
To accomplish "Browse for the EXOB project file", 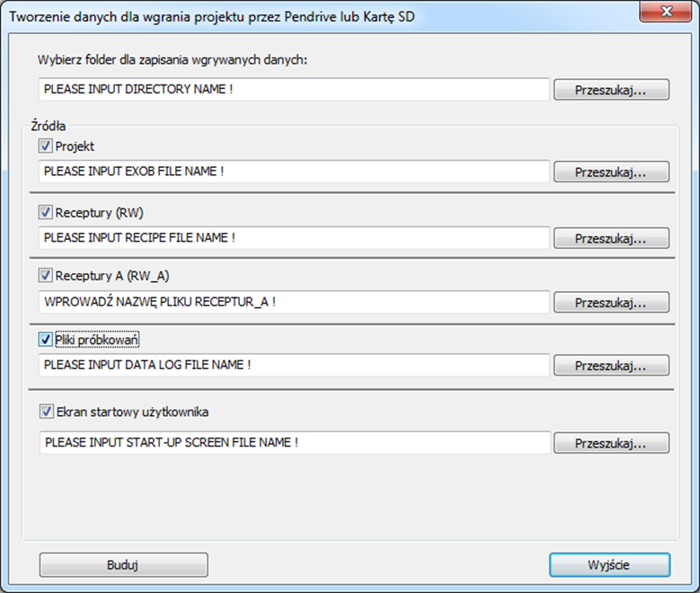I will [611, 172].
